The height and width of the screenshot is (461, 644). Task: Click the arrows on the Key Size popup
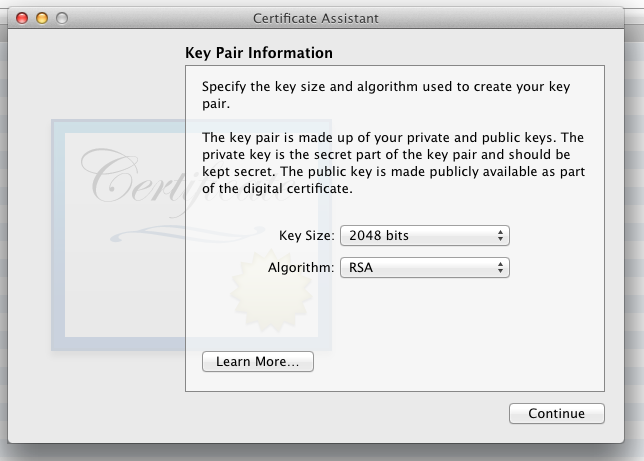pos(501,236)
